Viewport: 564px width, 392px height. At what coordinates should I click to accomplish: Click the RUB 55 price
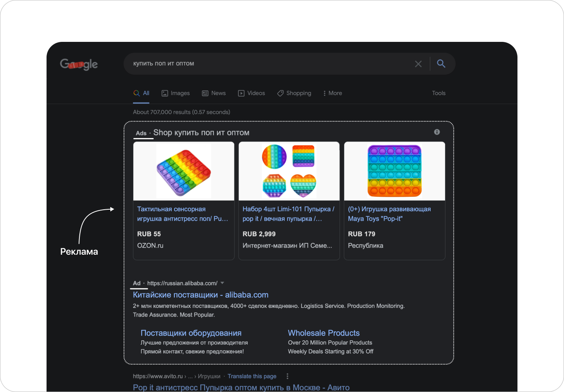[149, 234]
